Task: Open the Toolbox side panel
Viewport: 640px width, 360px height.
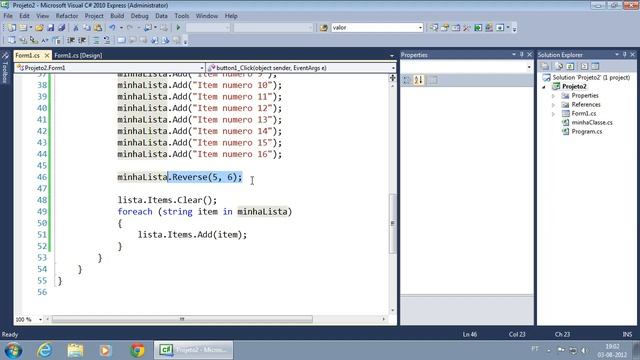Action: click(x=5, y=67)
